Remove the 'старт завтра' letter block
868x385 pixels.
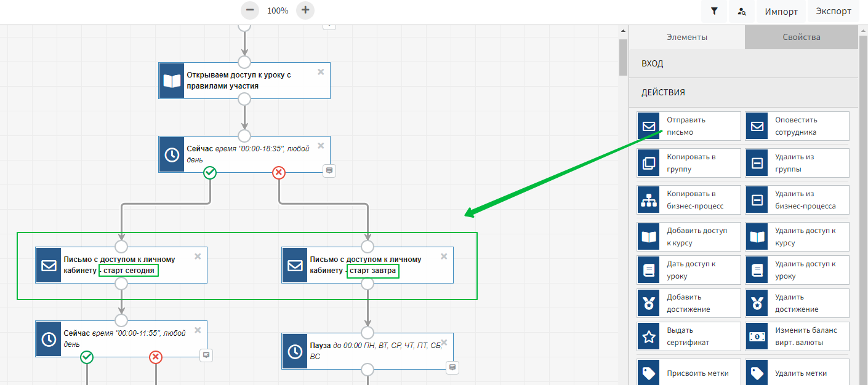[444, 256]
